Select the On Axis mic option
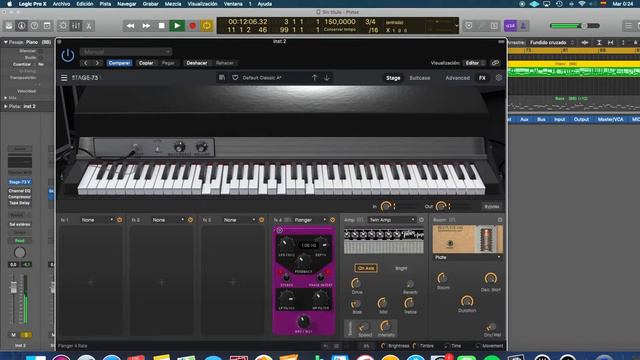Image resolution: width=640 pixels, height=360 pixels. point(365,268)
